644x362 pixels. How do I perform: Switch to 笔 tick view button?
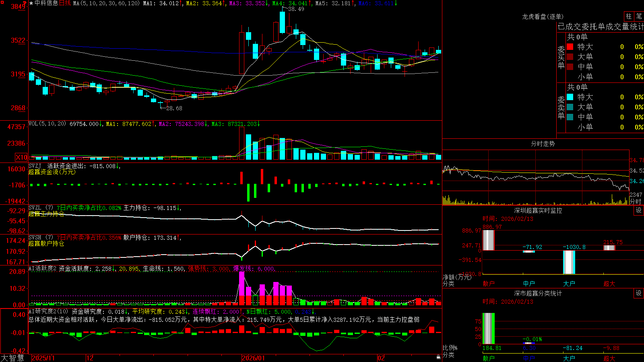pyautogui.click(x=639, y=16)
